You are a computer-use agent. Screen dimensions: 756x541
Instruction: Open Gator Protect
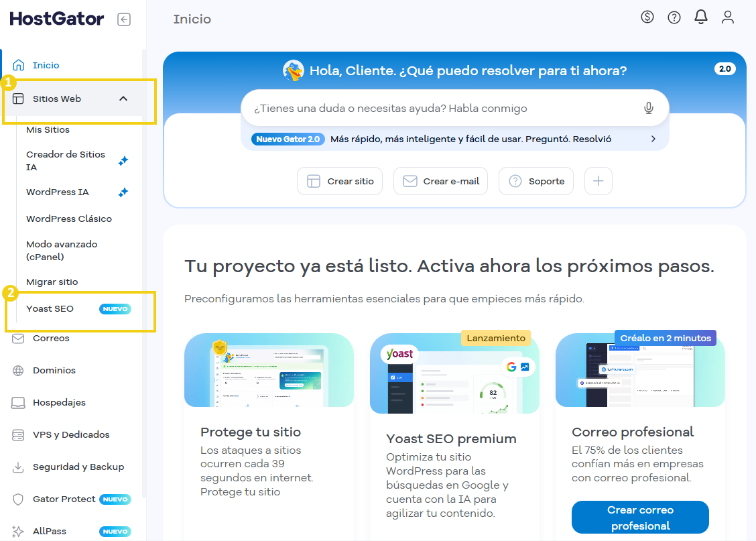click(64, 499)
